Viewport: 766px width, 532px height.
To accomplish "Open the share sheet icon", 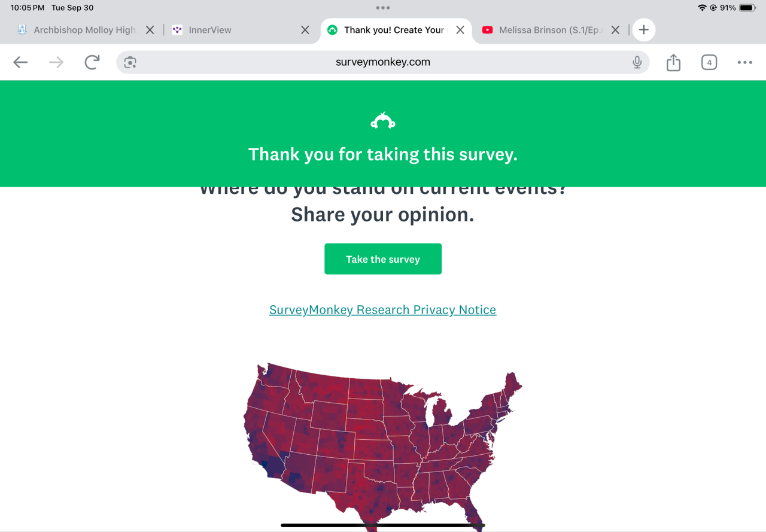I will click(x=673, y=62).
